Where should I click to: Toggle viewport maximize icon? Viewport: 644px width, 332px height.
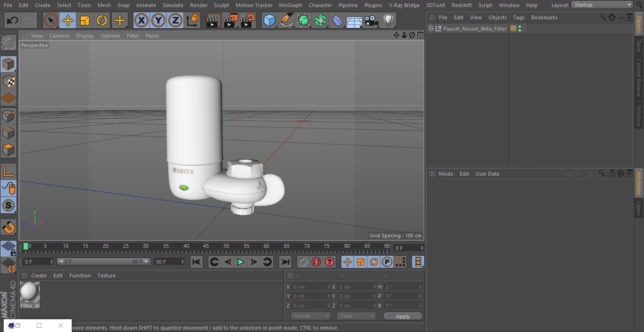click(420, 35)
